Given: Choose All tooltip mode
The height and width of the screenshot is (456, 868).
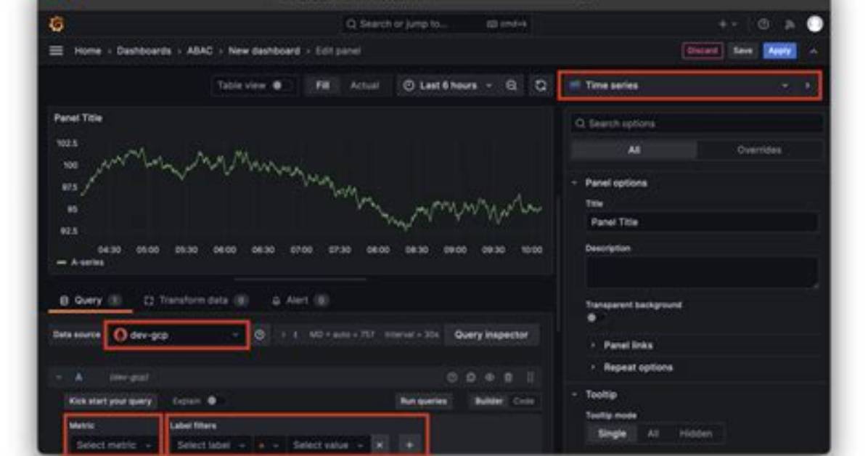Looking at the screenshot, I should pos(653,433).
